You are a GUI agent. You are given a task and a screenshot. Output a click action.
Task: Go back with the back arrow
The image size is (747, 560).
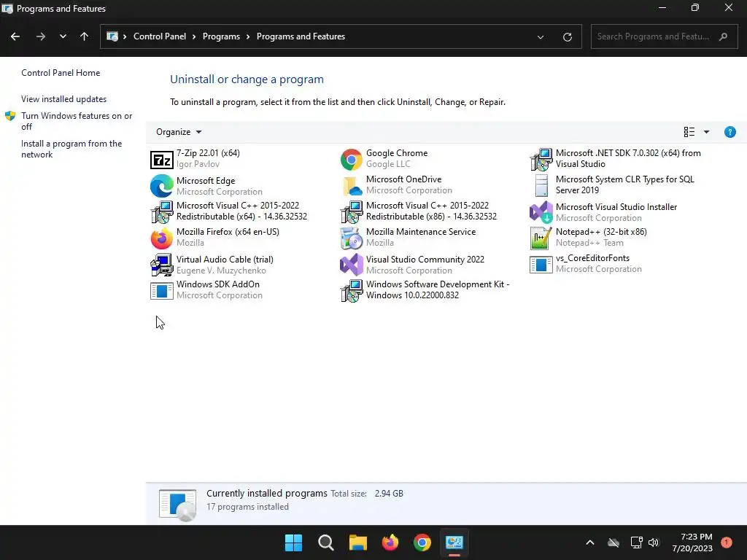(x=15, y=36)
